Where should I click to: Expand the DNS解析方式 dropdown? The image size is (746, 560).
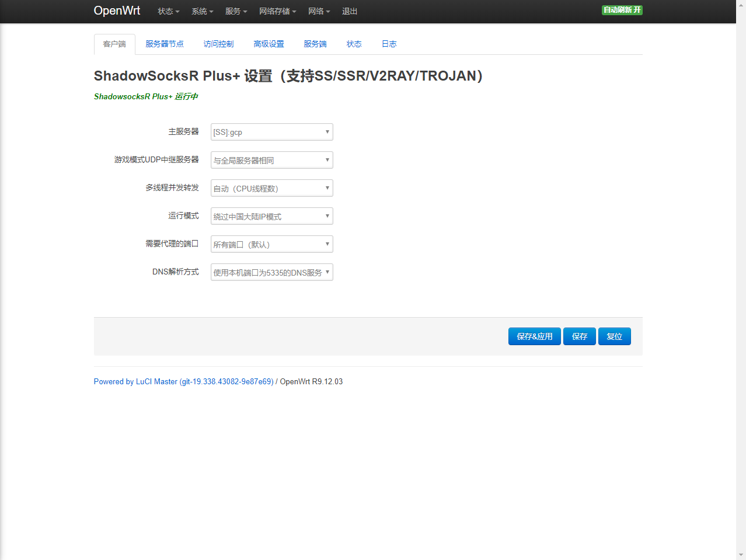coord(272,272)
